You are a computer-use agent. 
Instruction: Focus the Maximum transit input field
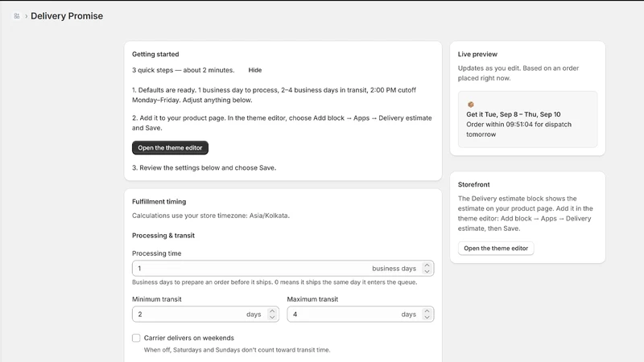tap(360, 315)
